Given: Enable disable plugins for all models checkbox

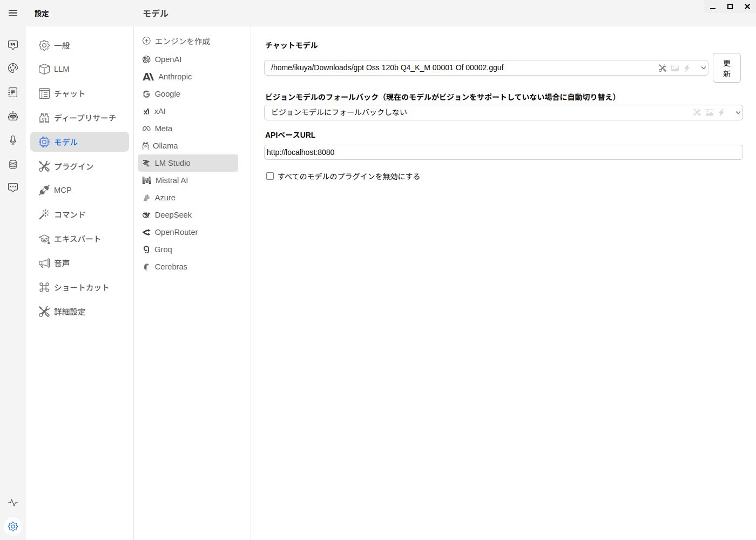Looking at the screenshot, I should (270, 176).
